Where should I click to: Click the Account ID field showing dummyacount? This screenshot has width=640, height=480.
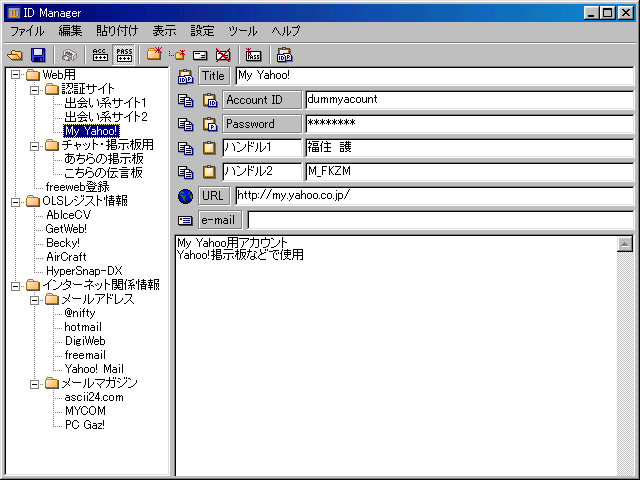point(469,100)
